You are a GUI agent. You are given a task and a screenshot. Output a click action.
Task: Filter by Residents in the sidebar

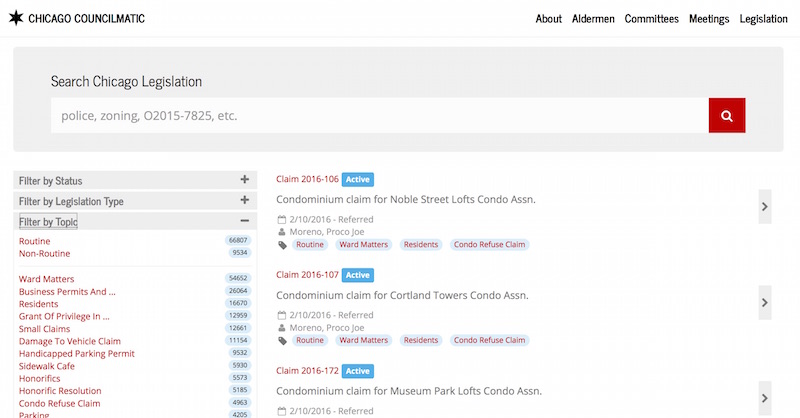tap(38, 304)
